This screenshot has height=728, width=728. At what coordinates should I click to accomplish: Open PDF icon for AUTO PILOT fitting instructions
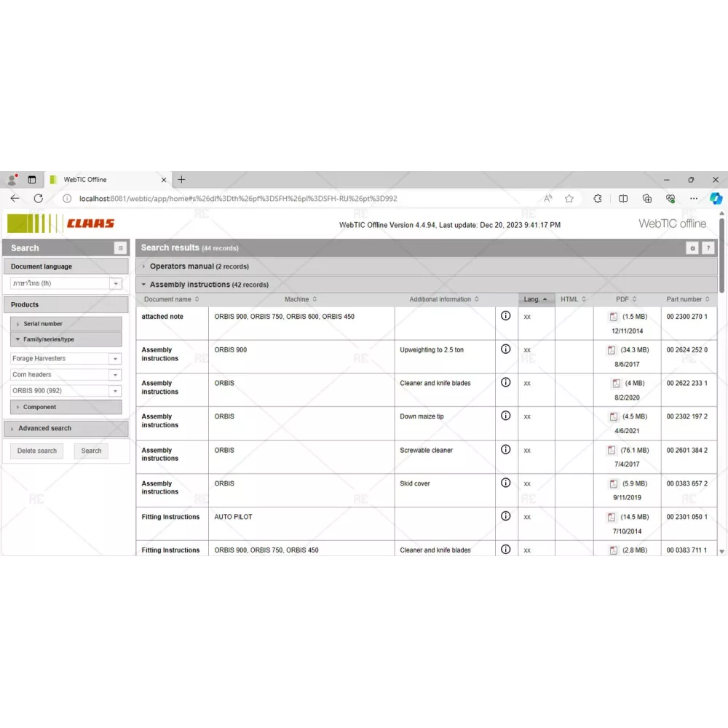[x=612, y=517]
